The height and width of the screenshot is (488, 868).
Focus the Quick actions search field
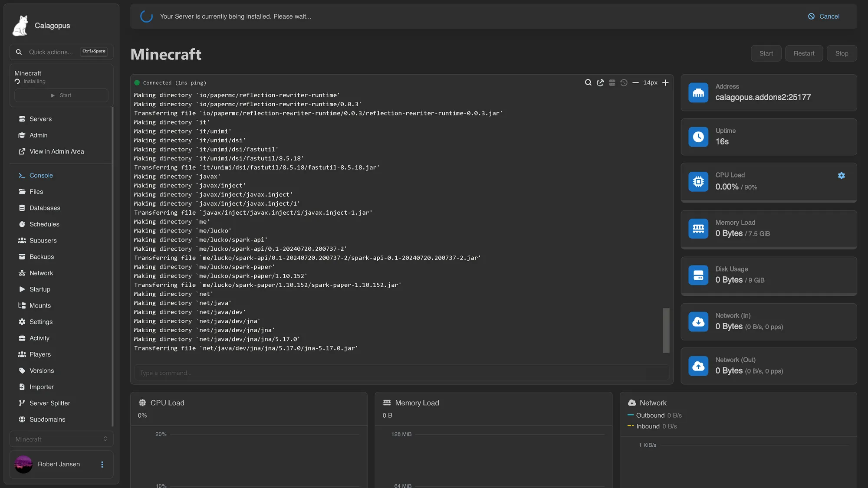coord(61,52)
